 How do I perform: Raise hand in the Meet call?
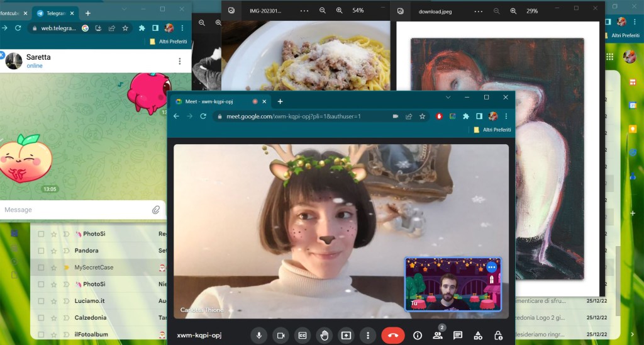tap(325, 336)
